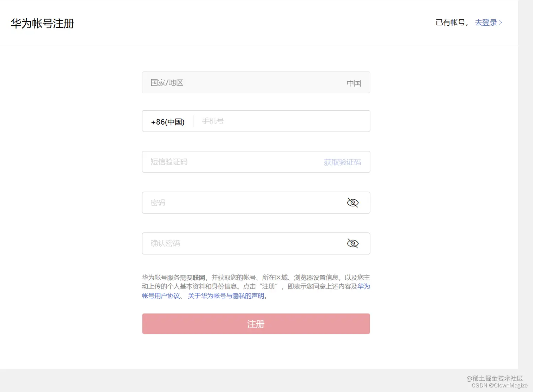This screenshot has height=392, width=533.
Task: Click the chevron beside 去登录
Action: pyautogui.click(x=501, y=23)
